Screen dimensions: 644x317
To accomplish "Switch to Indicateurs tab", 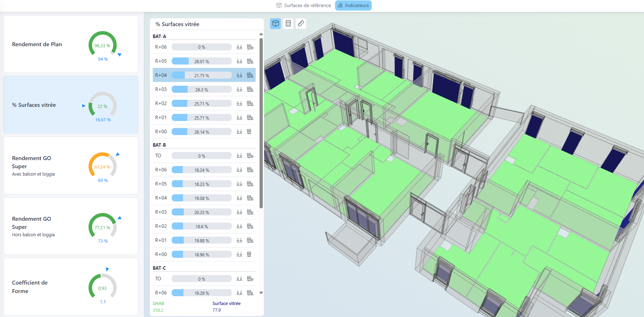I will pyautogui.click(x=353, y=5).
